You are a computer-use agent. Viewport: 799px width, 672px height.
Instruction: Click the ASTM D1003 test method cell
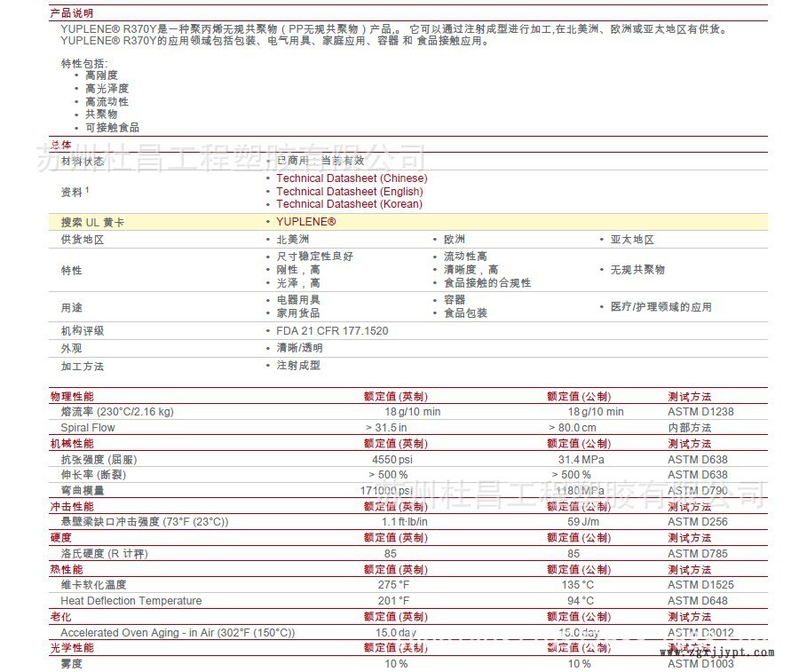(x=700, y=664)
